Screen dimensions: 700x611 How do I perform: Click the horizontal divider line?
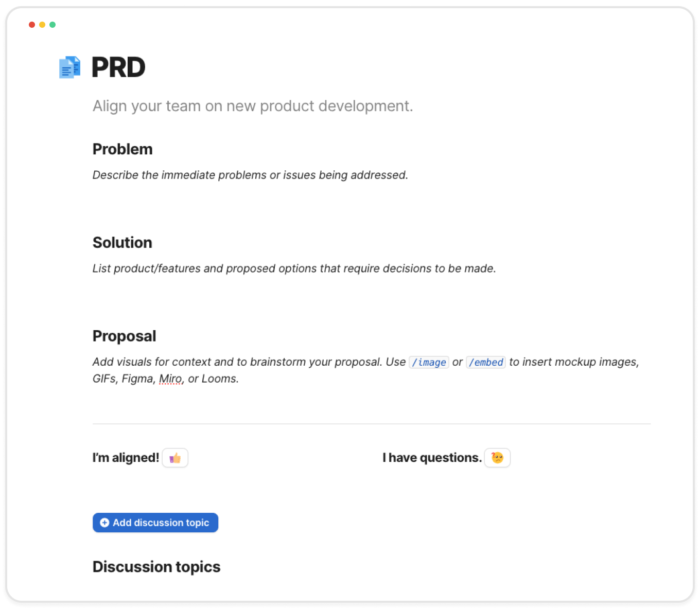click(371, 424)
